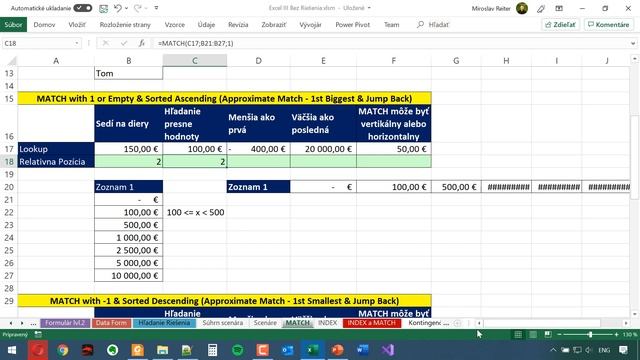
Task: Open Calculator from taskbar
Action: (212, 350)
